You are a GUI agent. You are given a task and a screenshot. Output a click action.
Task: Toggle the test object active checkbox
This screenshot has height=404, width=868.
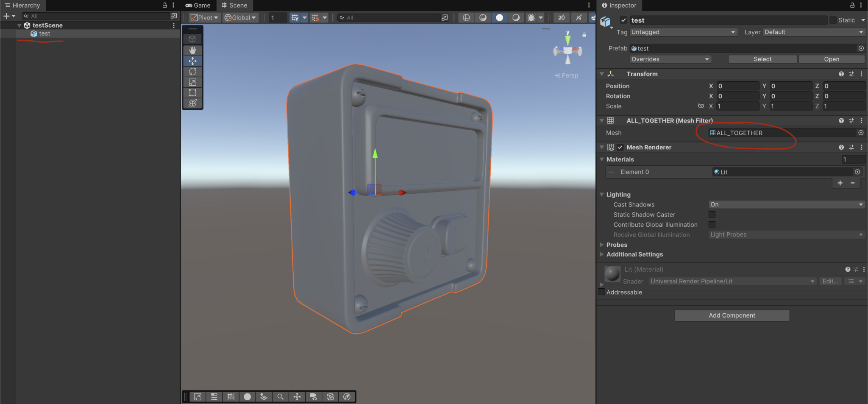(623, 20)
